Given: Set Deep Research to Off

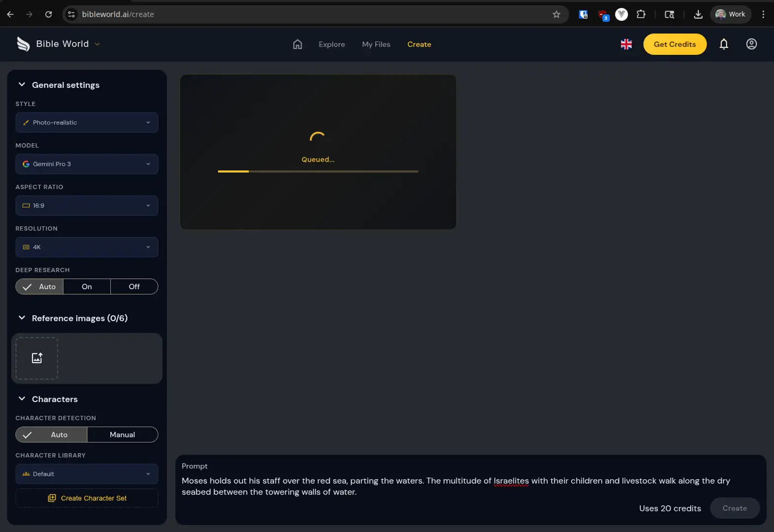Looking at the screenshot, I should click(x=134, y=287).
